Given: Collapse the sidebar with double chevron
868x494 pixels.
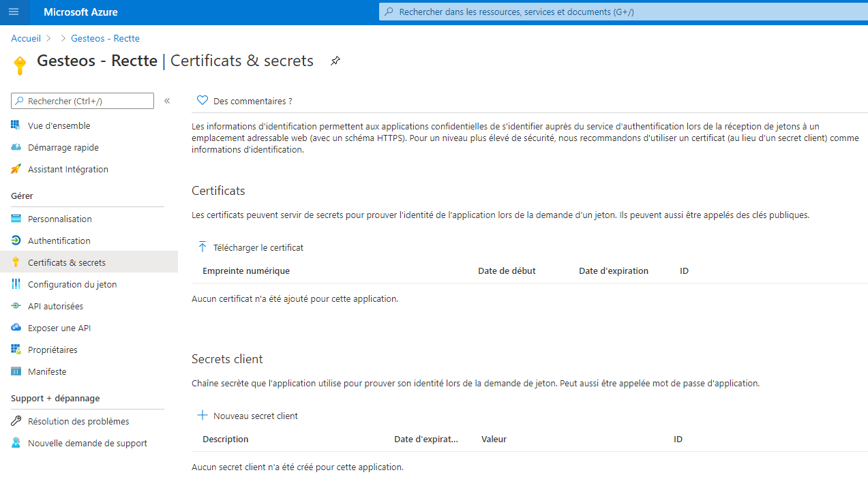Looking at the screenshot, I should pos(167,101).
